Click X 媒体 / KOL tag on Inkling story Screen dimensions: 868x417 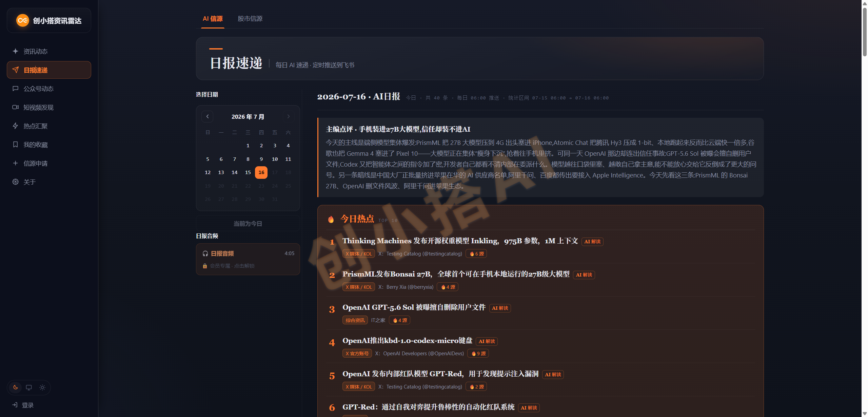pos(359,254)
